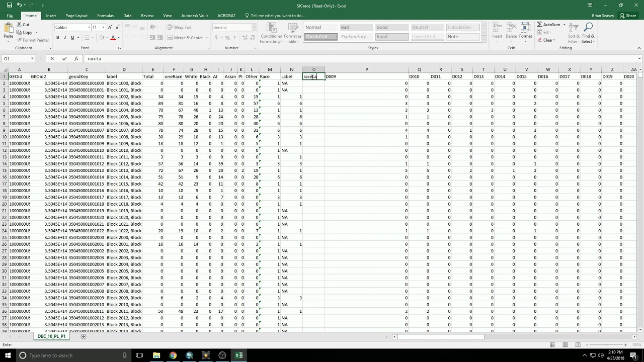Open Find & Select menu
Viewport: 644px width, 362px height.
588,33
